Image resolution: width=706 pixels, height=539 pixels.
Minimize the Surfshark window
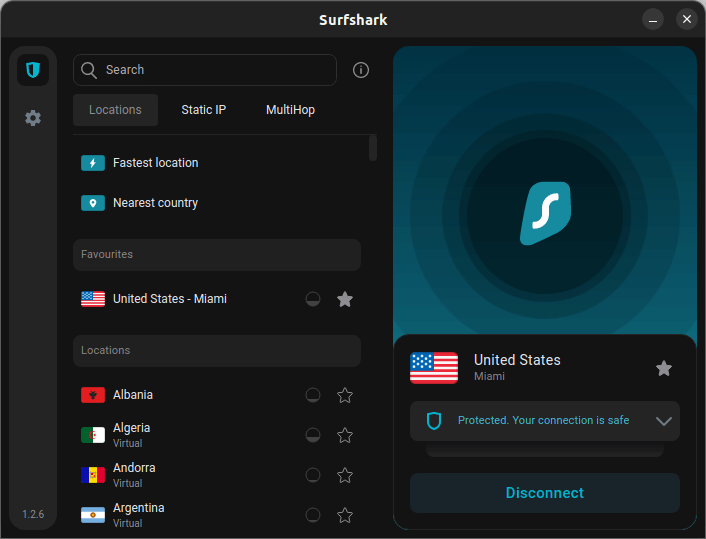click(652, 19)
